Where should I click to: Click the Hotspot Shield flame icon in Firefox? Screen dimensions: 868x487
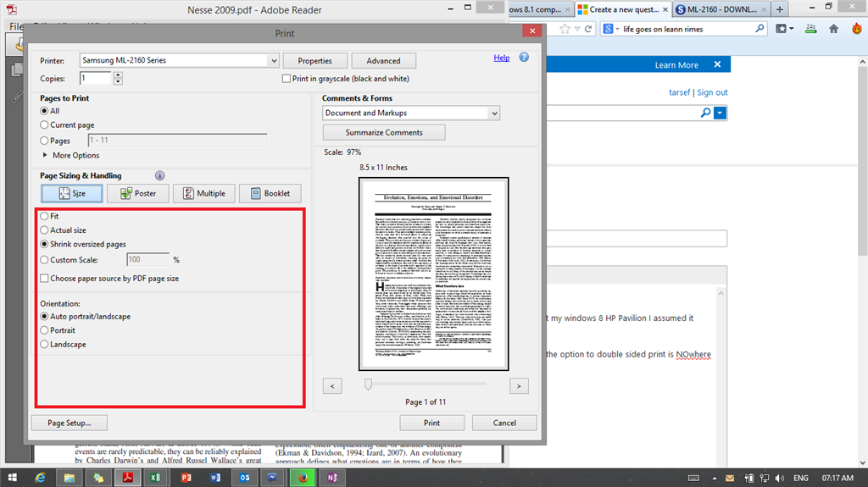coord(856,28)
